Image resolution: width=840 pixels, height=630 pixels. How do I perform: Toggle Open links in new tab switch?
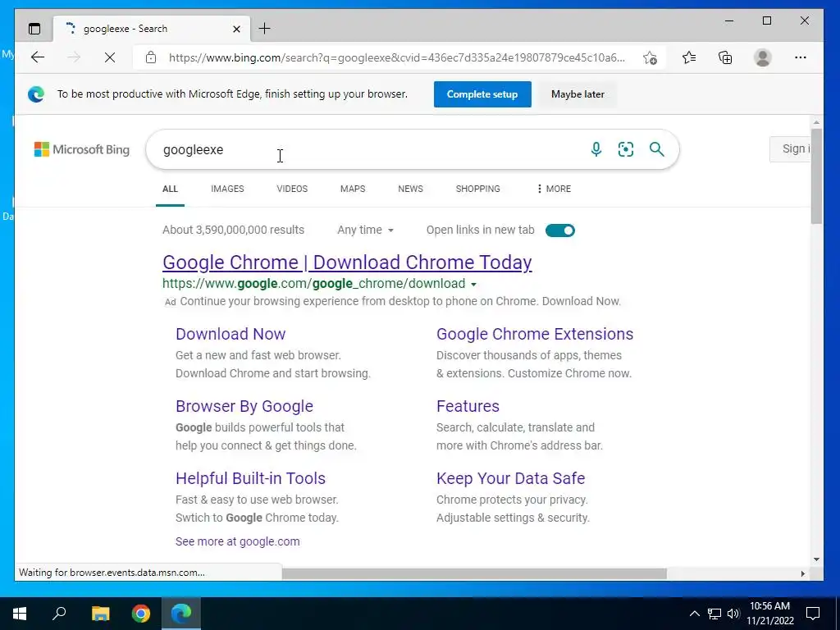pyautogui.click(x=559, y=231)
